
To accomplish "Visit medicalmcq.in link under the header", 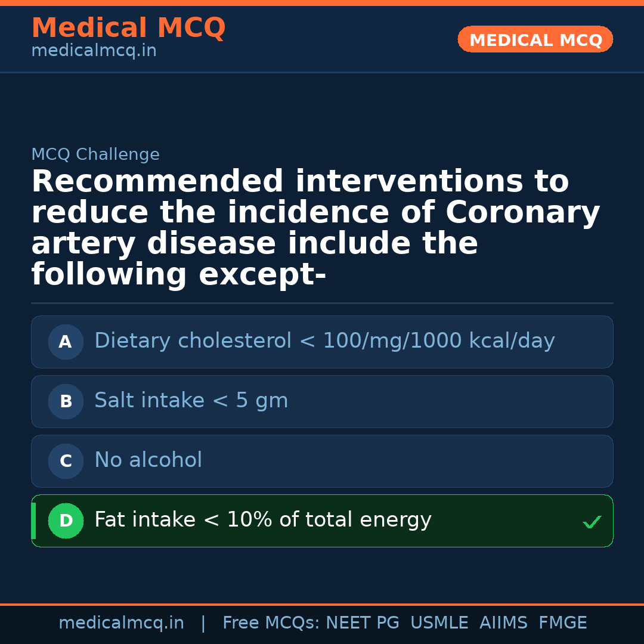I will pyautogui.click(x=94, y=51).
